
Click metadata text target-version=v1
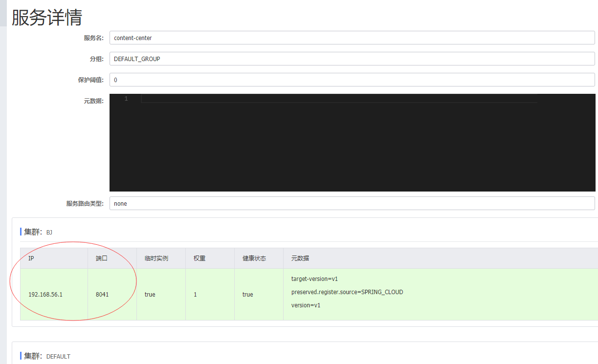pos(314,279)
